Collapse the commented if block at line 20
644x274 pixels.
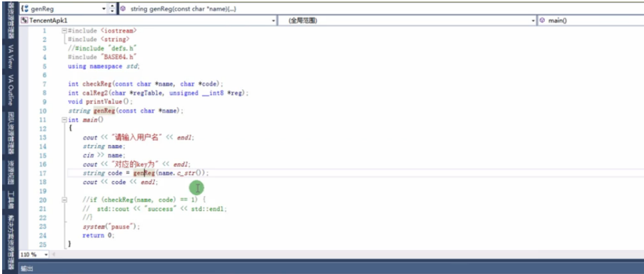point(64,200)
